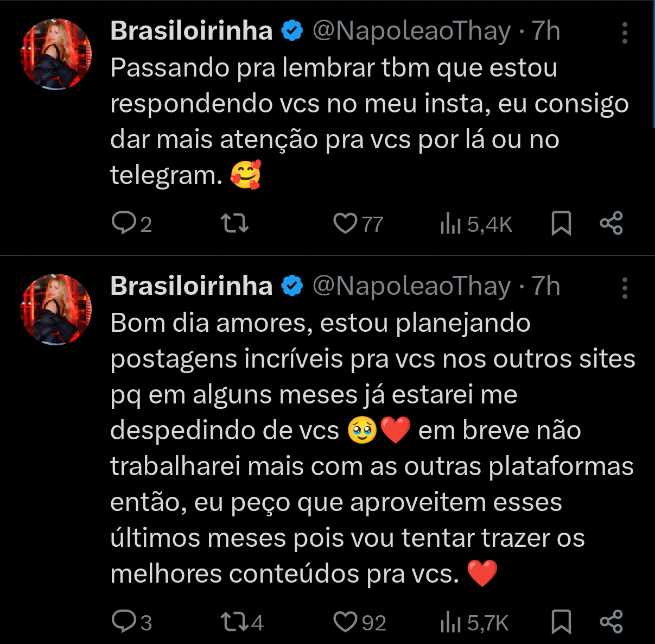Share the first tweet about telegram

pyautogui.click(x=611, y=223)
